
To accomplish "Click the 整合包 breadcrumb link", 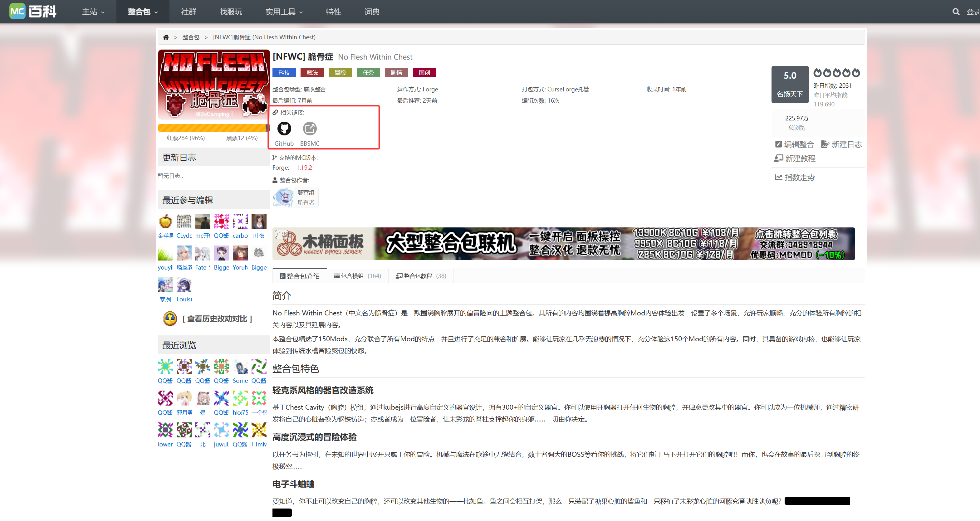I will [x=191, y=37].
